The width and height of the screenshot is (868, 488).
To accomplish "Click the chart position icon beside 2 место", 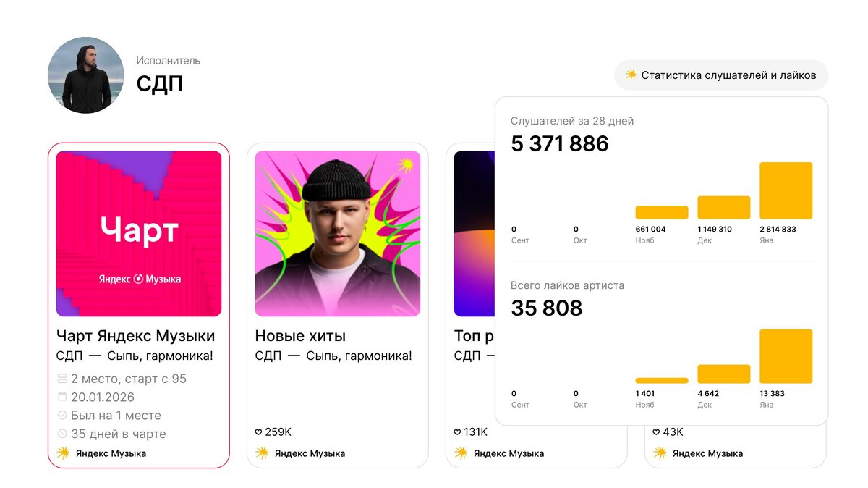I will pos(62,379).
